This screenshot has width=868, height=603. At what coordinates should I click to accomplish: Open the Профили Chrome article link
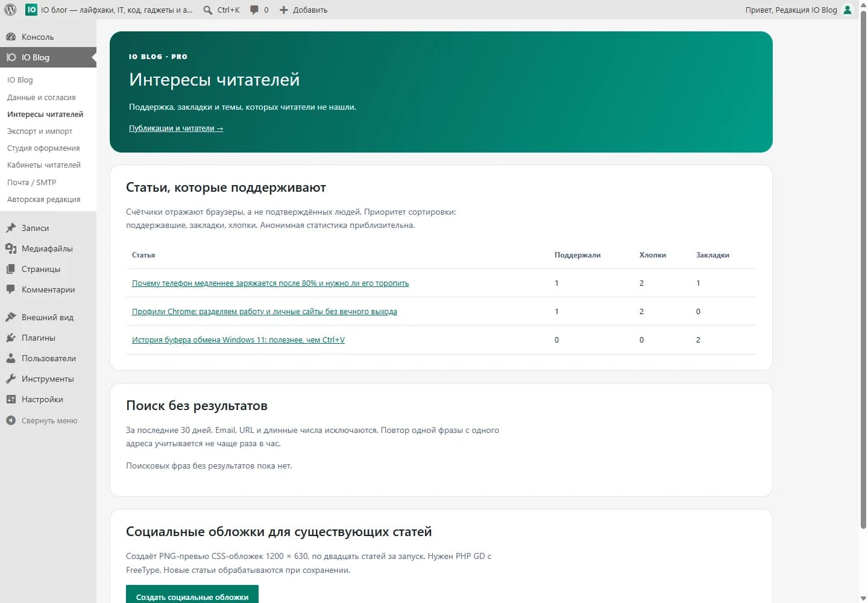tap(265, 311)
